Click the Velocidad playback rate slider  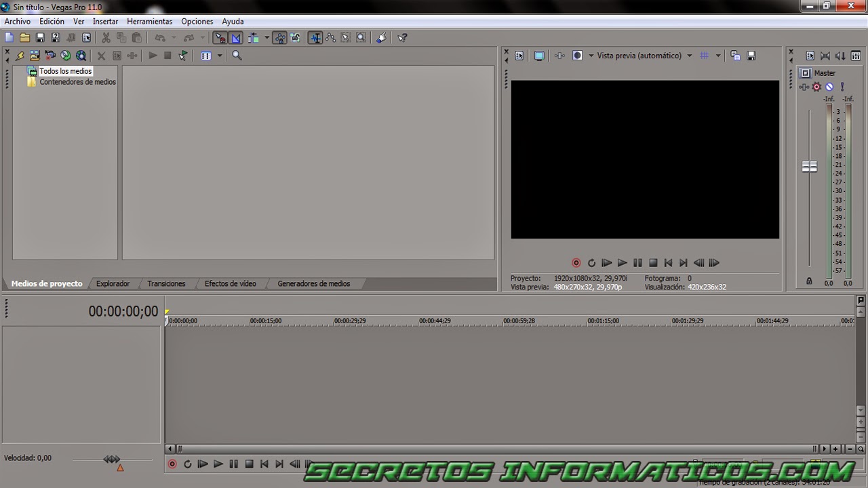[x=112, y=460]
